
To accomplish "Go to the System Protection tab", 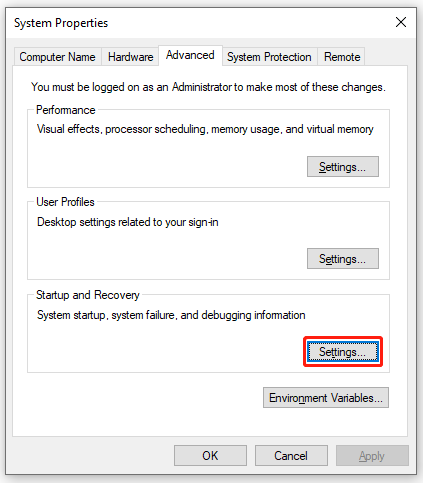I will click(x=269, y=57).
